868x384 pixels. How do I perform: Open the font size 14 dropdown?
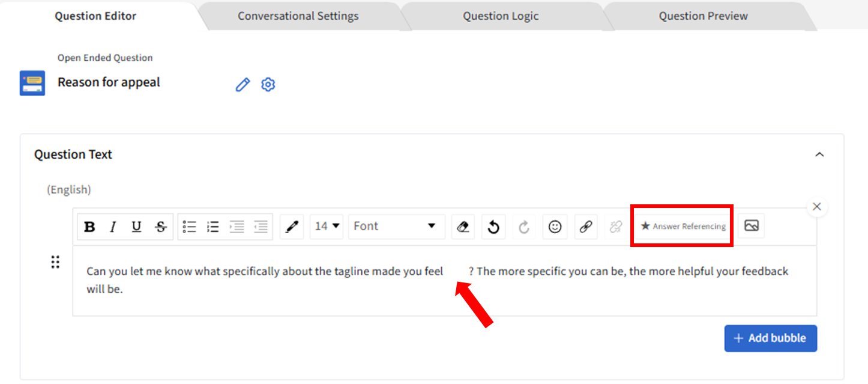327,227
